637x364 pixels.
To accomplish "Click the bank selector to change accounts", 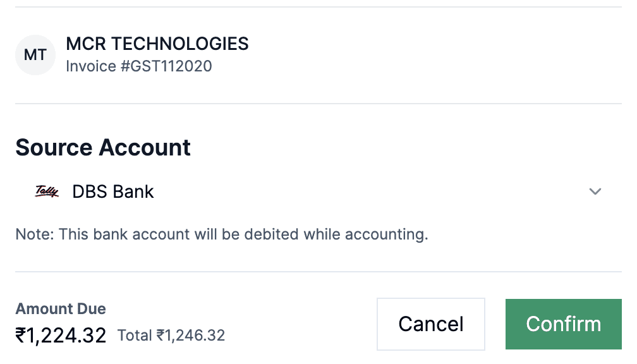I will (595, 191).
